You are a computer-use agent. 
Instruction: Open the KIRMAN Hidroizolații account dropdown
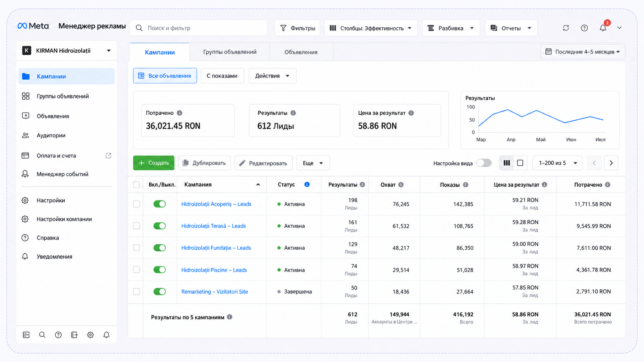[x=67, y=50]
